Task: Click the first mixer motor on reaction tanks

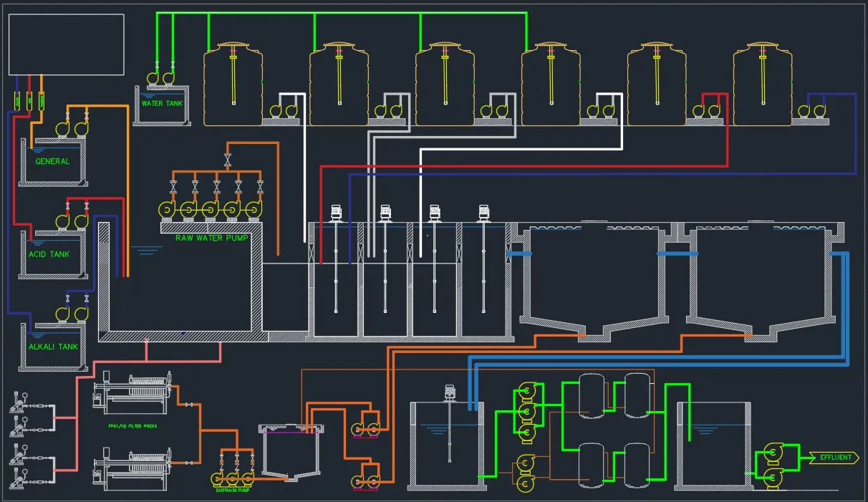Action: click(x=336, y=213)
